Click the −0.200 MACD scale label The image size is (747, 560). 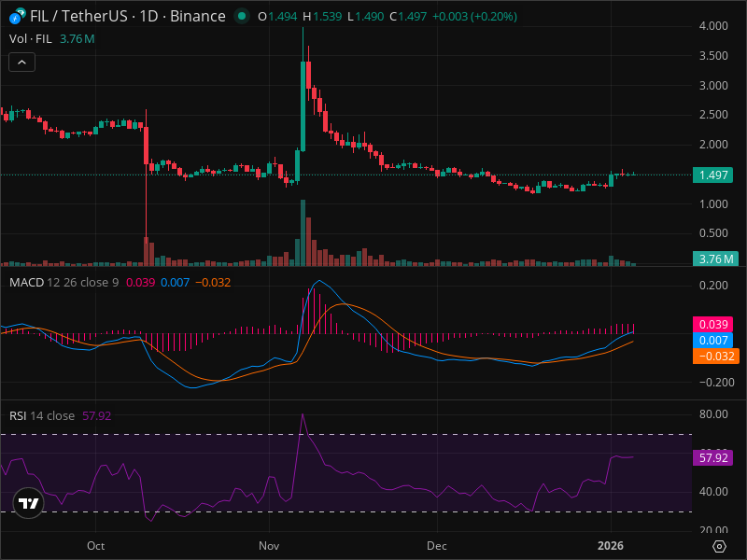716,383
